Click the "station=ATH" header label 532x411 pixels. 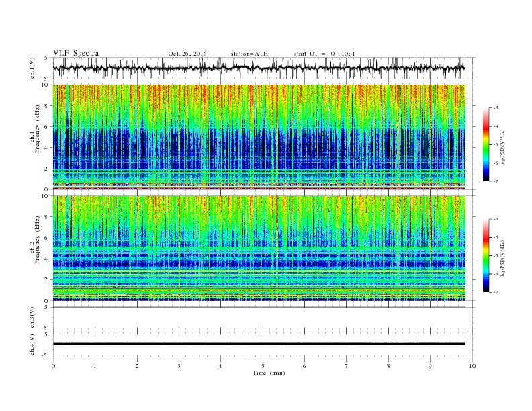pos(249,54)
